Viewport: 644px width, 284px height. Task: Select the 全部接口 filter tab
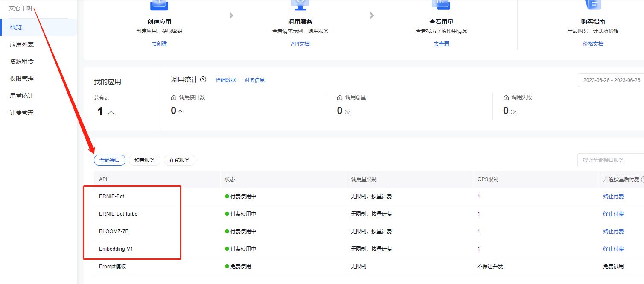click(x=110, y=160)
